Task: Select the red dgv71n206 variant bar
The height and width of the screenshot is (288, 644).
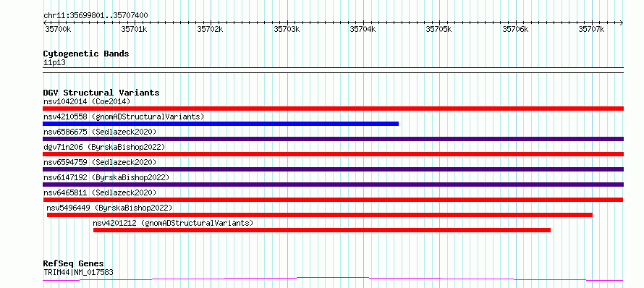Action: coord(333,154)
